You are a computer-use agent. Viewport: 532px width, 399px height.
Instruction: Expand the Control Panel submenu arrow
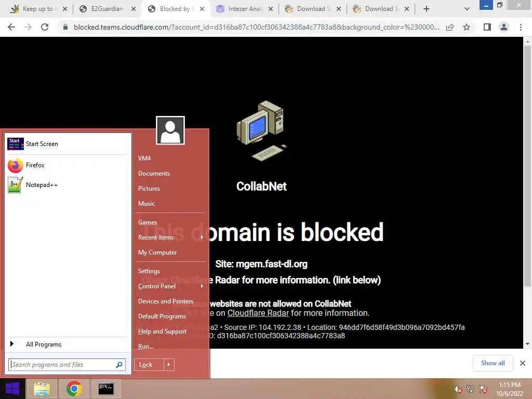tap(202, 286)
